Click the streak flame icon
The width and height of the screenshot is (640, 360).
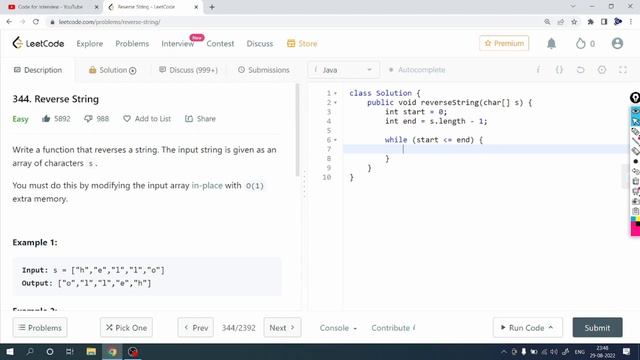[580, 43]
